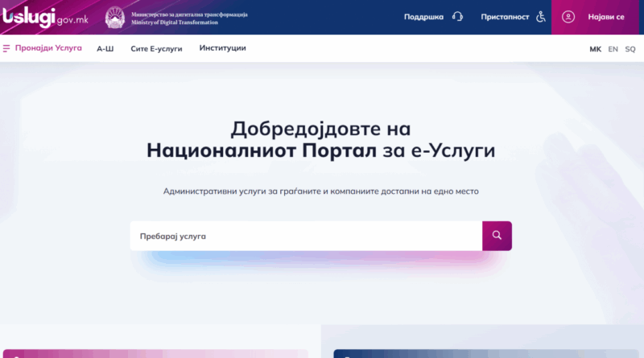Click the Административни услуги subtitle text
This screenshot has height=358, width=644.
[x=320, y=191]
